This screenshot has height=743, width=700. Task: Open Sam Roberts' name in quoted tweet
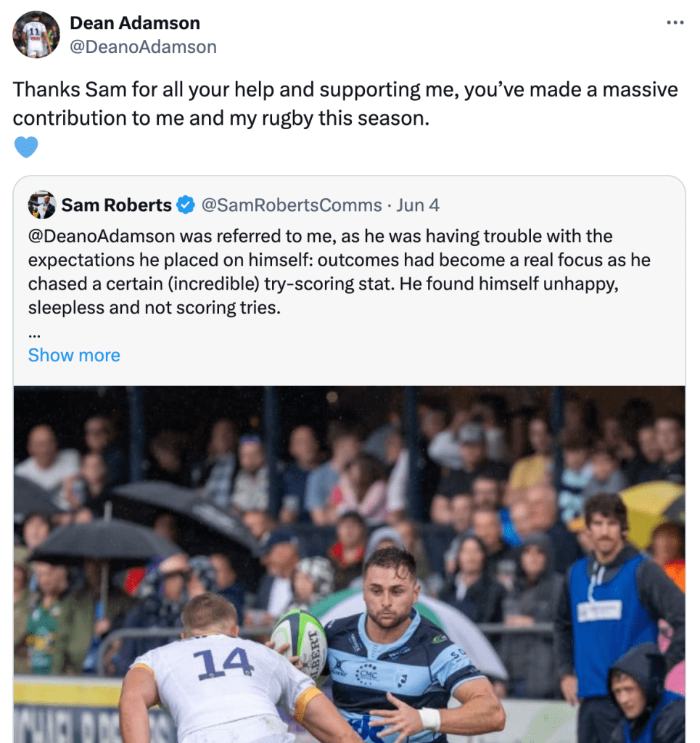[116, 205]
